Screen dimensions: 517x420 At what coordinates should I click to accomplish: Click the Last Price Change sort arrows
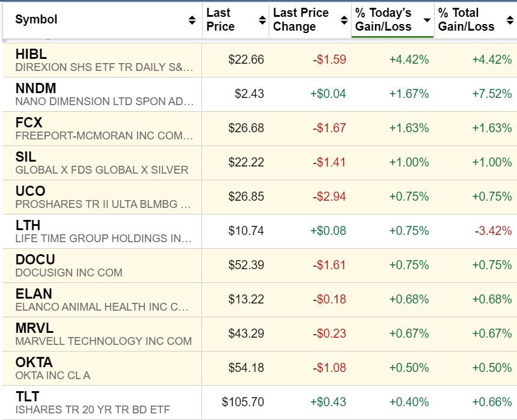[x=344, y=20]
